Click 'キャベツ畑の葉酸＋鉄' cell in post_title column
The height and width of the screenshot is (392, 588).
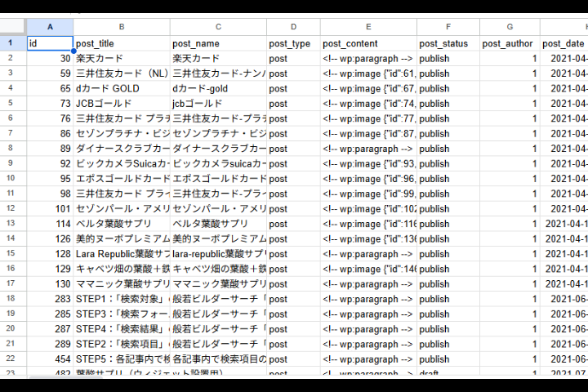(x=122, y=269)
